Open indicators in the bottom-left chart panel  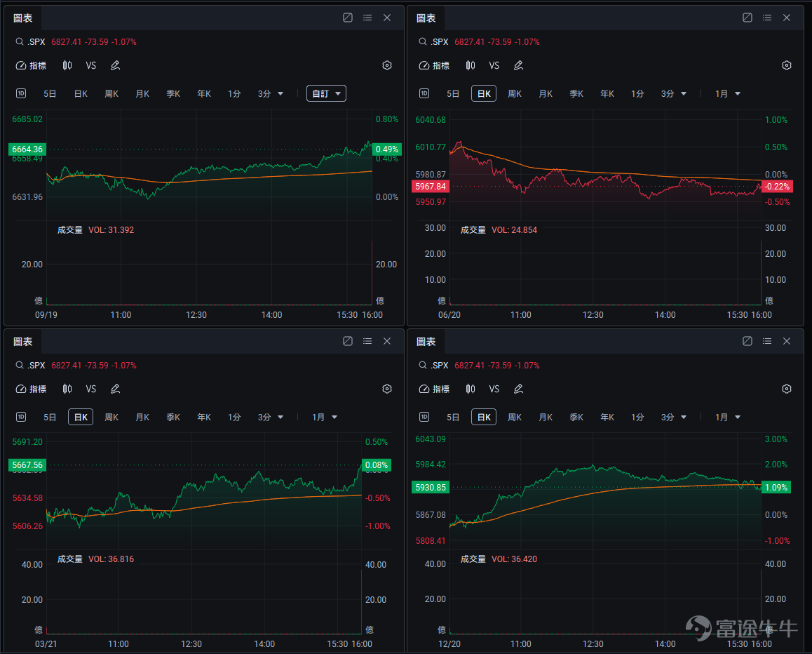[31, 389]
